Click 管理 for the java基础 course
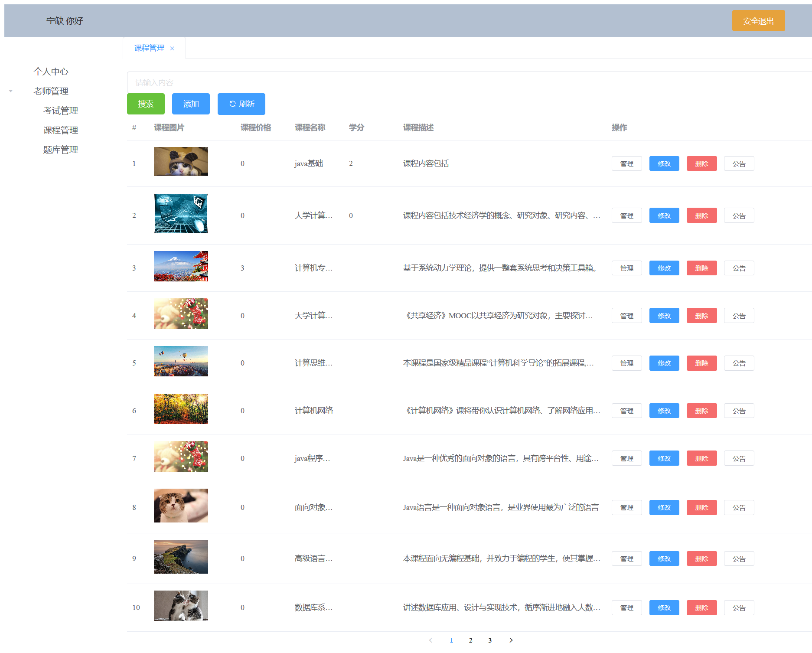 (626, 163)
